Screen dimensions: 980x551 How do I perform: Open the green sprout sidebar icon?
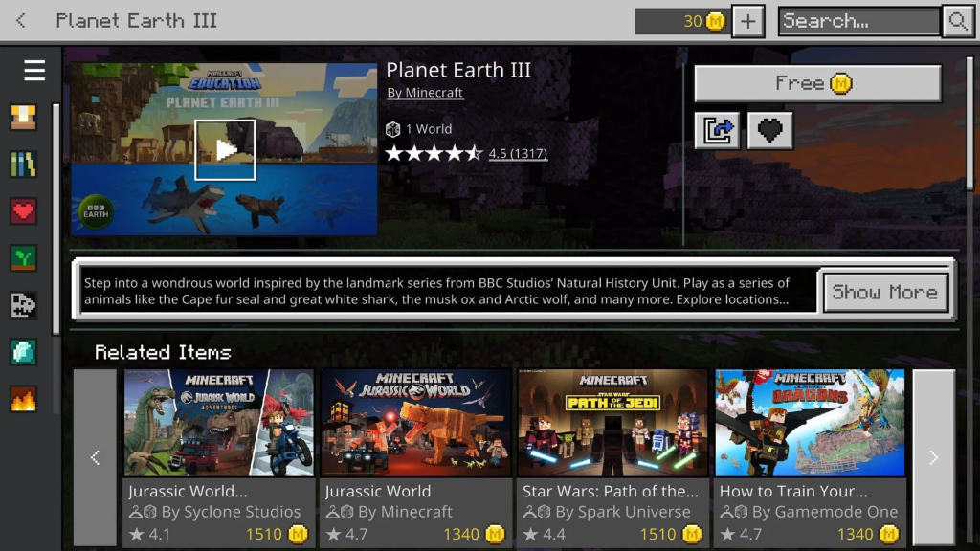coord(23,258)
